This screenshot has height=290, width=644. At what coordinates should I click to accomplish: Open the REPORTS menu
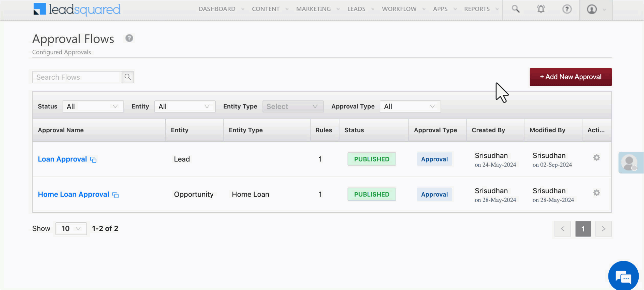coord(477,9)
